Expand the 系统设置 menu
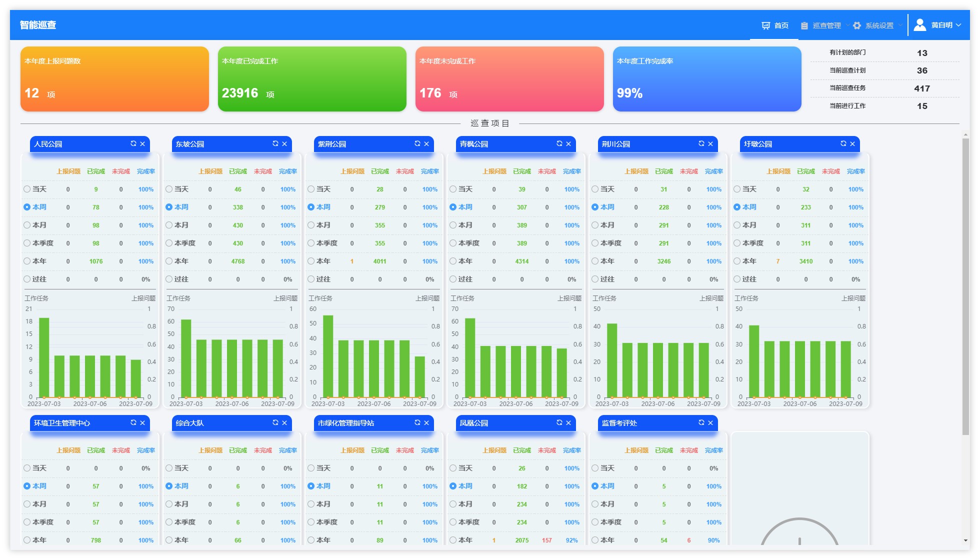 (x=878, y=25)
